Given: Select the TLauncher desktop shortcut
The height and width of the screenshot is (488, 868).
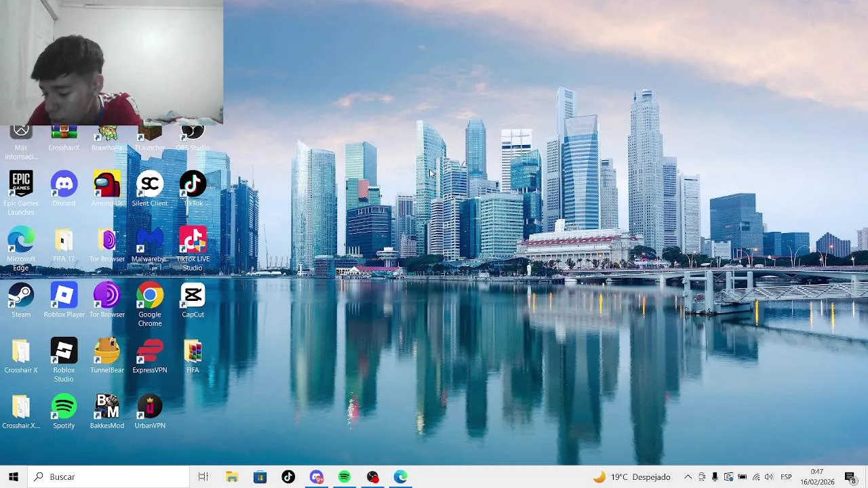Looking at the screenshot, I should pyautogui.click(x=150, y=138).
